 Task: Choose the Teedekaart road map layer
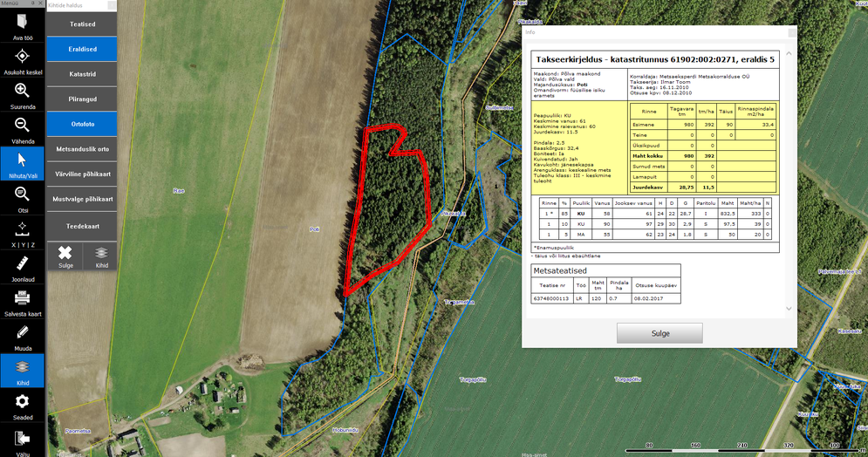coord(82,226)
